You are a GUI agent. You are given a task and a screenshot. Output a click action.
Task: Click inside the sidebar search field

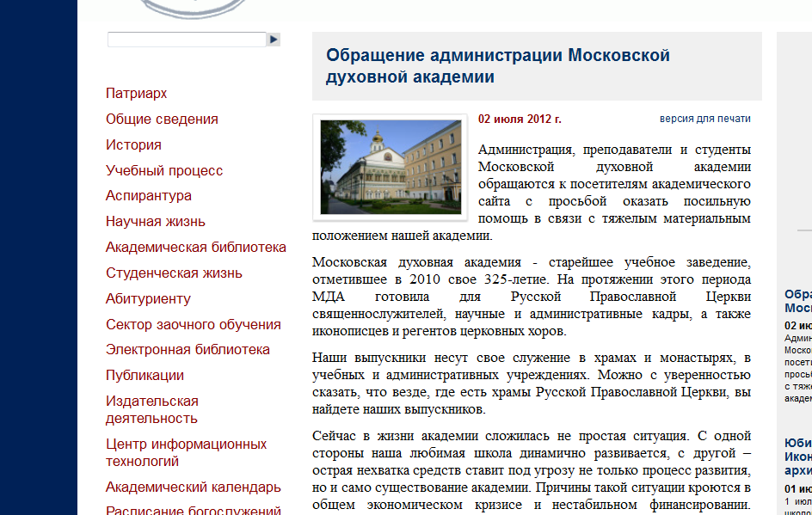pos(187,40)
